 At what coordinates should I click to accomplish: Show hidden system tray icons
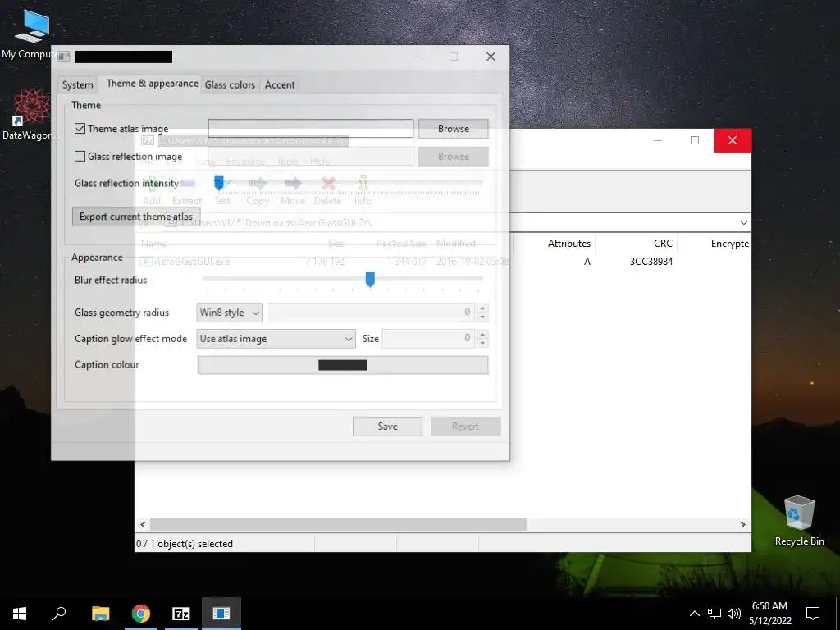point(694,614)
